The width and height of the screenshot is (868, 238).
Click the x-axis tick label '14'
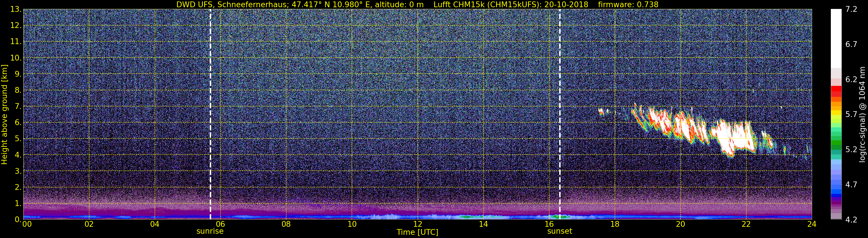point(483,224)
